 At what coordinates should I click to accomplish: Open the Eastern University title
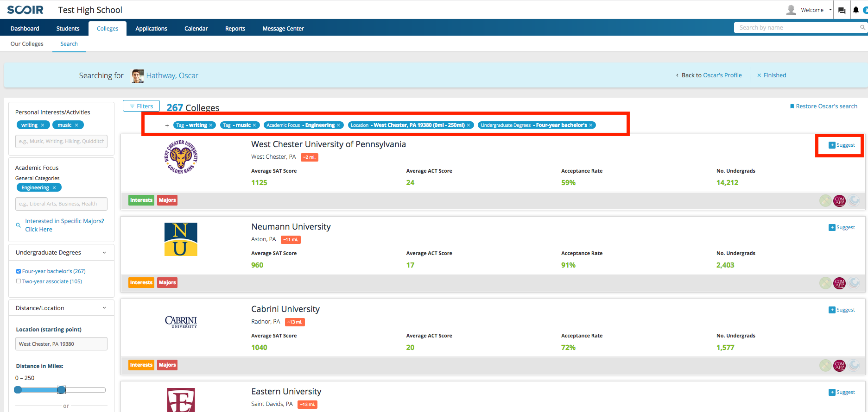[x=286, y=391]
